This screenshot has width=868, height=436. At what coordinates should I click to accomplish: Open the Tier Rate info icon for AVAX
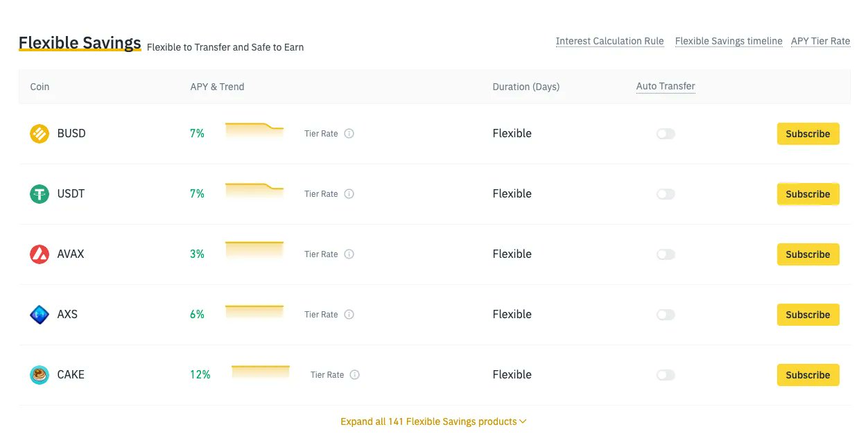tap(350, 254)
